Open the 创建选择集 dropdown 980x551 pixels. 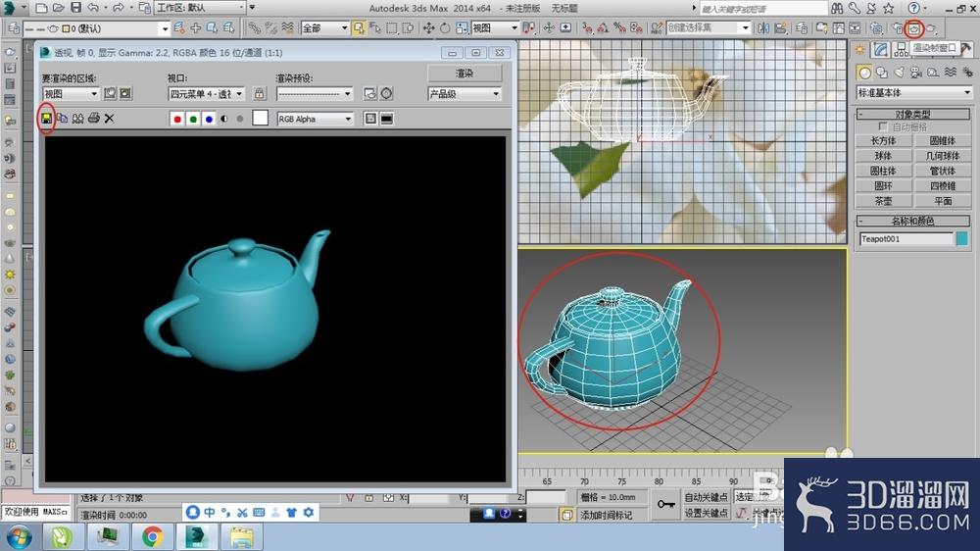[x=709, y=27]
